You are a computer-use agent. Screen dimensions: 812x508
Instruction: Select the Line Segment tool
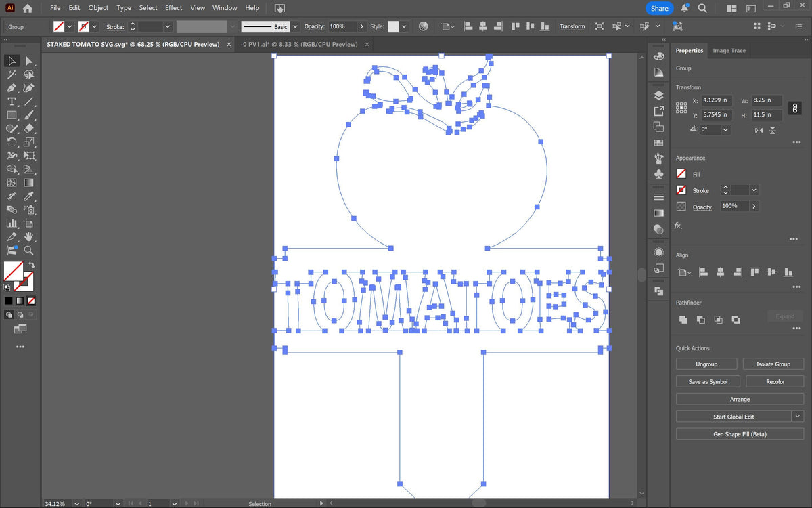tap(29, 102)
